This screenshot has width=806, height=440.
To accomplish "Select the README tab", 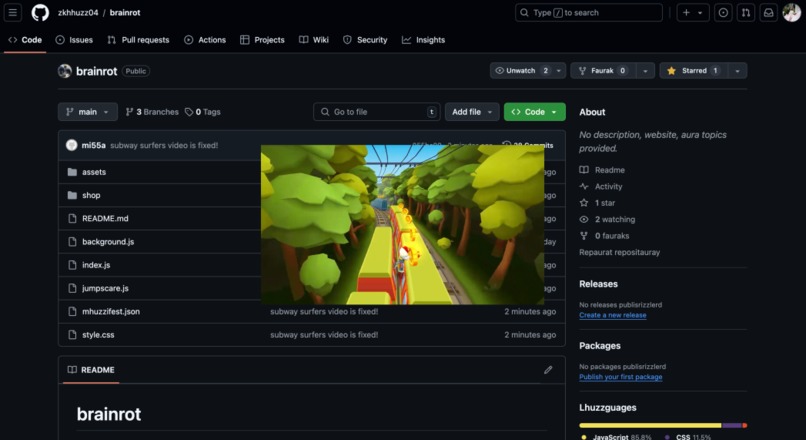I will (91, 370).
